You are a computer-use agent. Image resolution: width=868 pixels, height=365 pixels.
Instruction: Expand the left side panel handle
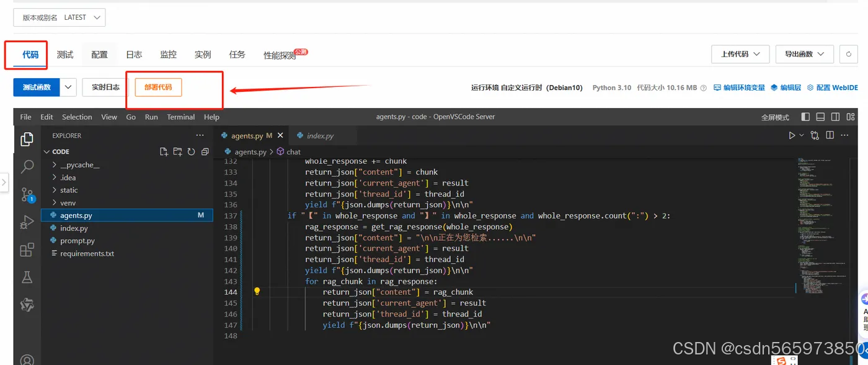[4, 182]
